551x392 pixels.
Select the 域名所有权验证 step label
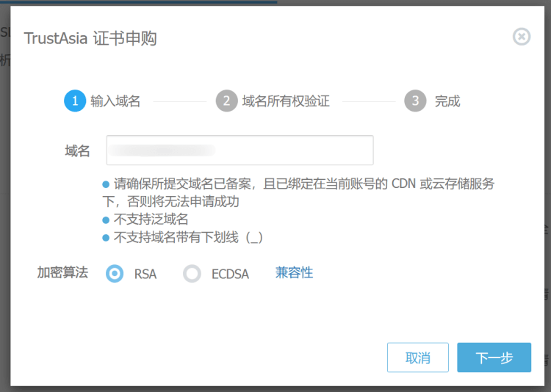coord(286,101)
